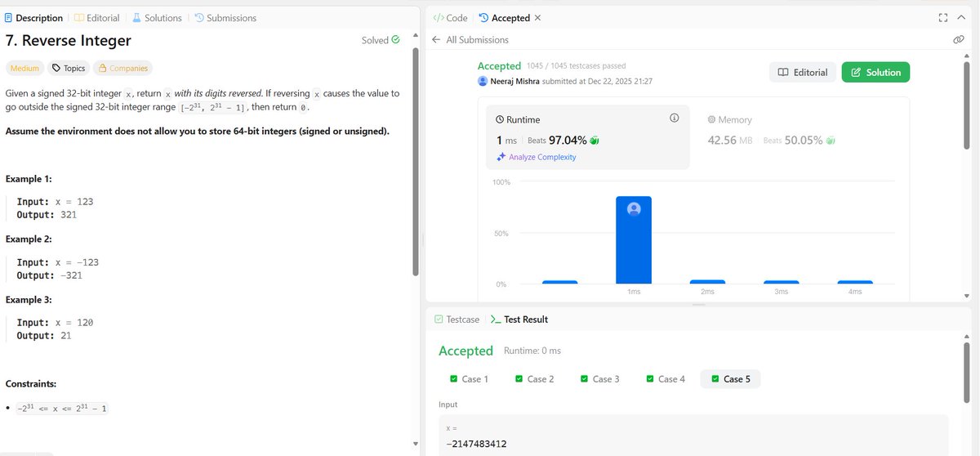
Task: Copy submission link icon
Action: click(958, 40)
